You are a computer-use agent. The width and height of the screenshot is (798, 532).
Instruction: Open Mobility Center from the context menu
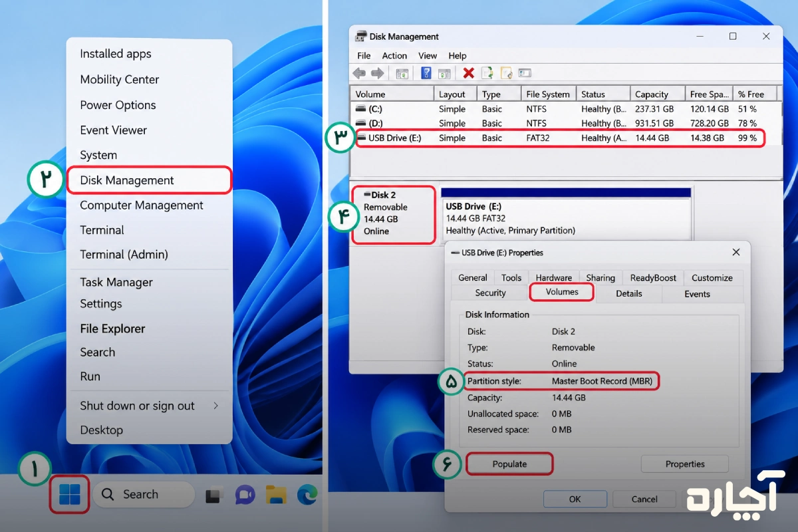click(120, 79)
